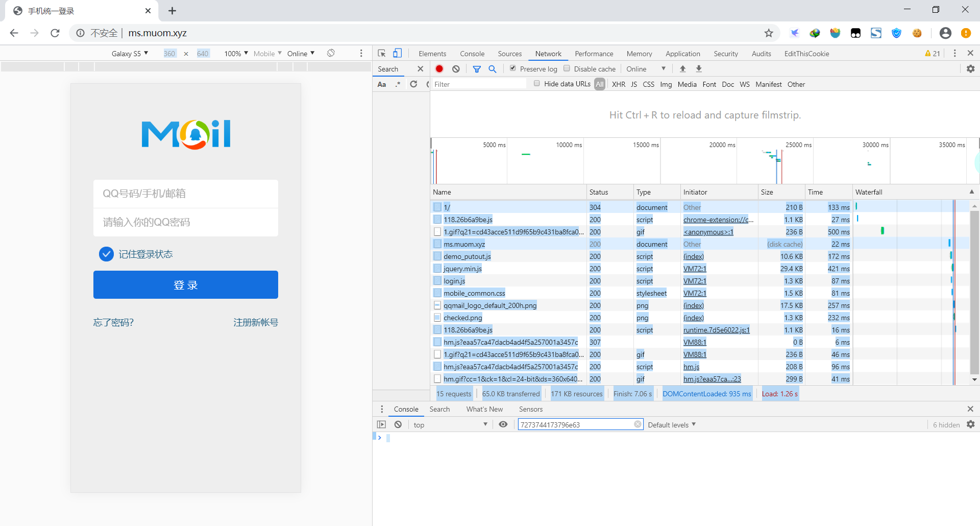Open Network panel Online throttling dropdown

(646, 69)
